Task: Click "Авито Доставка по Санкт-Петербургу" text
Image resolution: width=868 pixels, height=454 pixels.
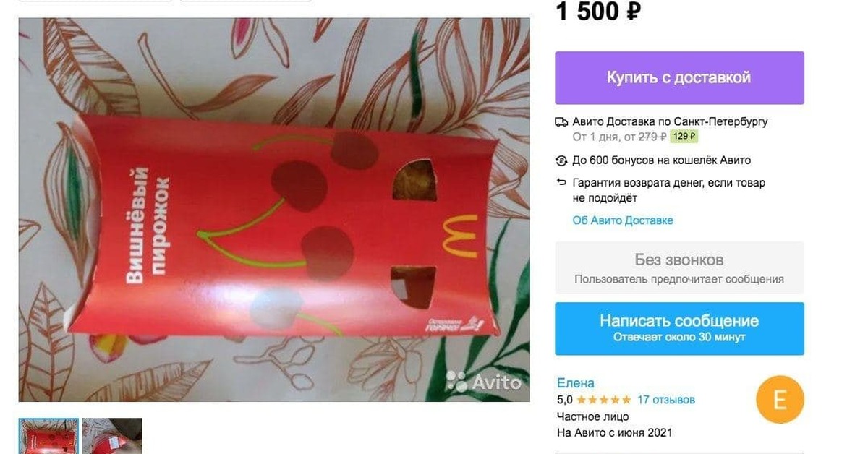Action: (670, 121)
